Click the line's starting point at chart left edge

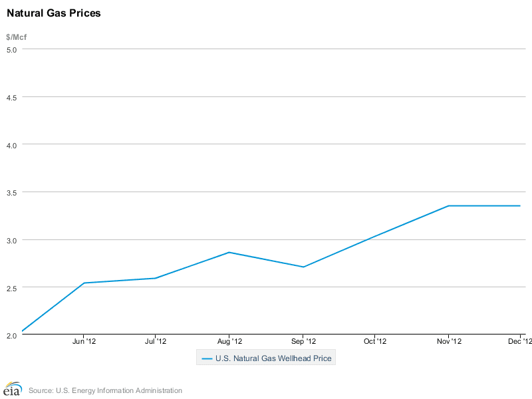coord(23,331)
